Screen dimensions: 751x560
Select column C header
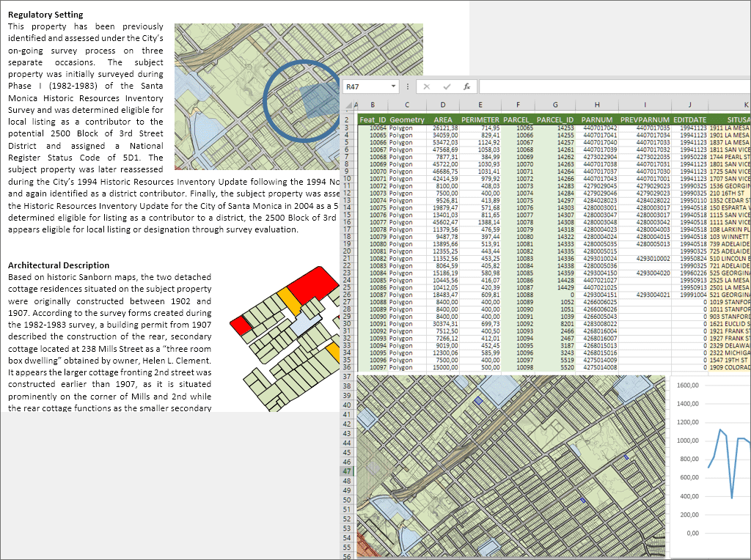406,105
